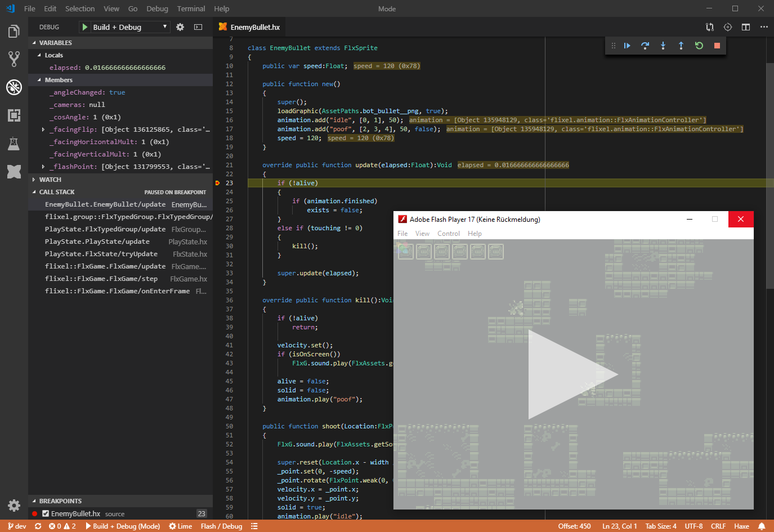This screenshot has width=774, height=532.
Task: Click Step Into in debug toolbar
Action: 663,46
